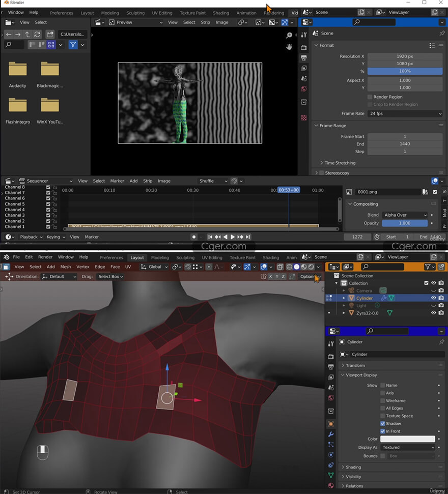Open the Playback popover in timeline

pyautogui.click(x=31, y=237)
